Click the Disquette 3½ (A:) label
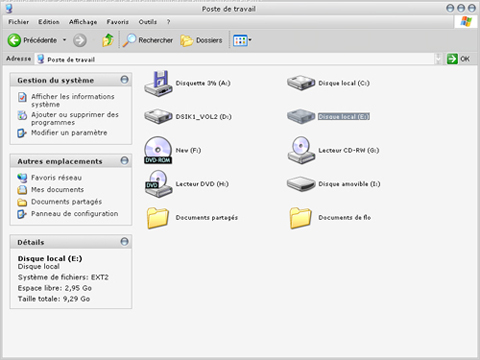480x360 pixels. 203,83
